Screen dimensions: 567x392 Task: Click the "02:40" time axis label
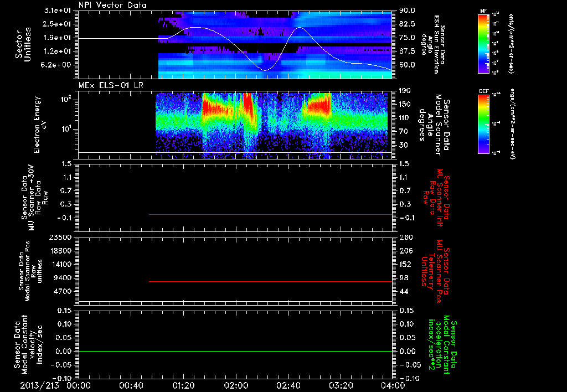pos(288,385)
